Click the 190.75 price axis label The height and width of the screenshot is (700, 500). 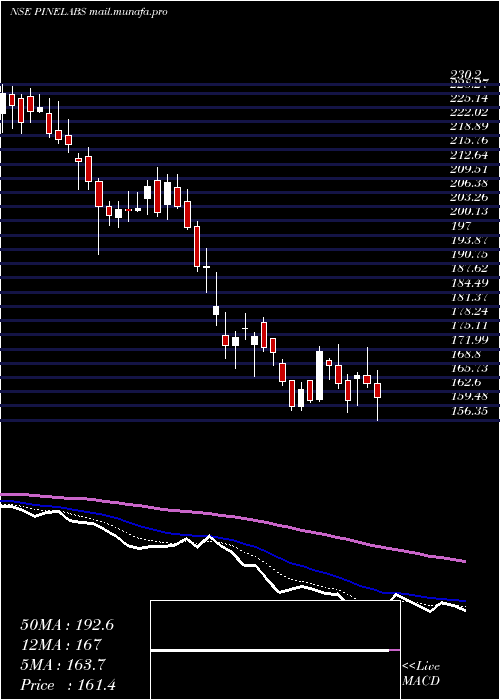tap(469, 254)
